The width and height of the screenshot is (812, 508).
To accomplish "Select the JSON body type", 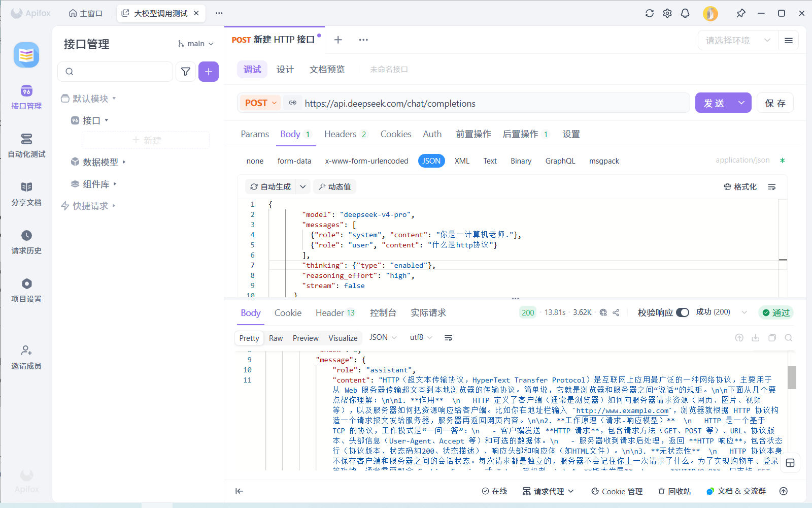I will 431,161.
